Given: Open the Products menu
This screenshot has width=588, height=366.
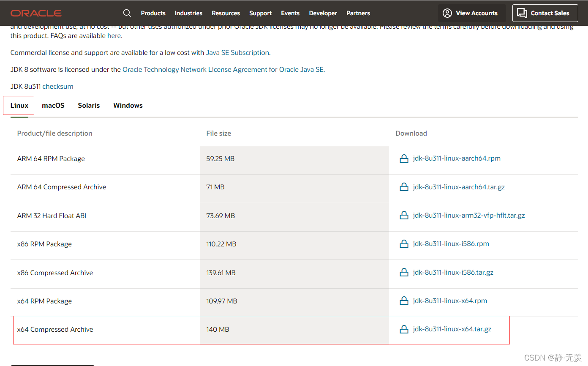Looking at the screenshot, I should (x=153, y=13).
